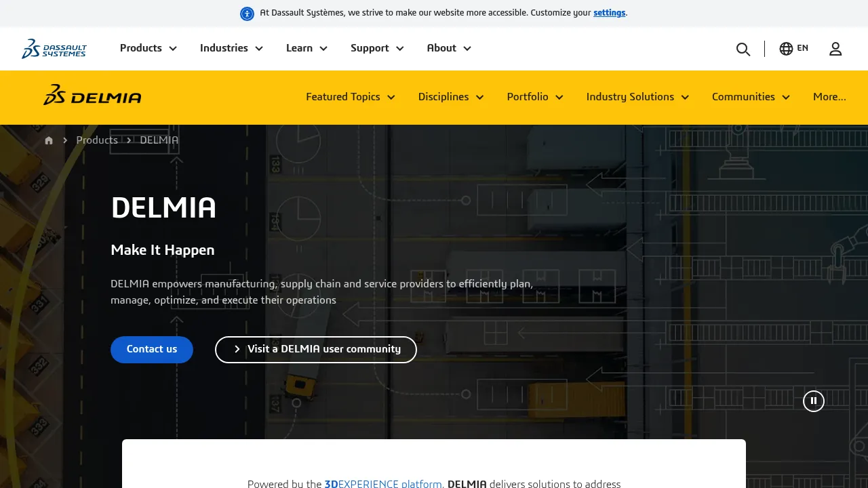
Task: Open the Communities dropdown
Action: tap(751, 97)
